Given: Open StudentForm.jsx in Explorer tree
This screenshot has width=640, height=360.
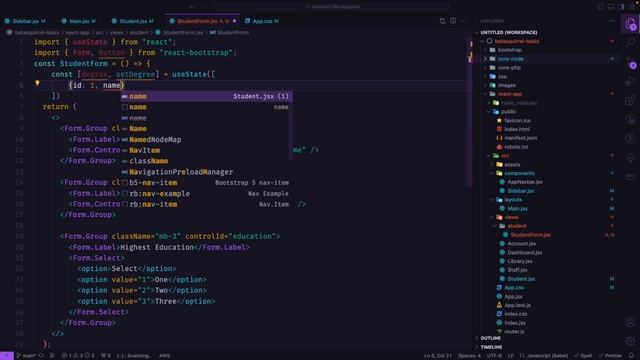Looking at the screenshot, I should click(x=530, y=235).
